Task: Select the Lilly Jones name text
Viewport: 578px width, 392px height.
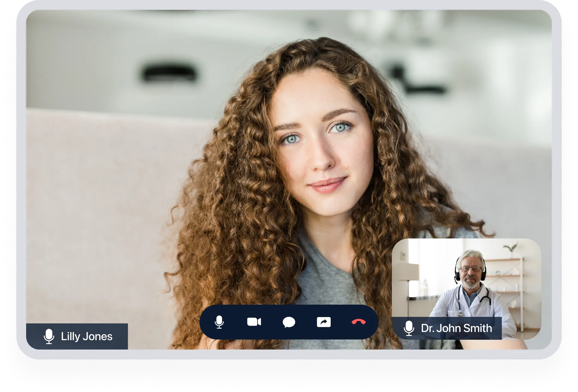Action: coord(87,336)
